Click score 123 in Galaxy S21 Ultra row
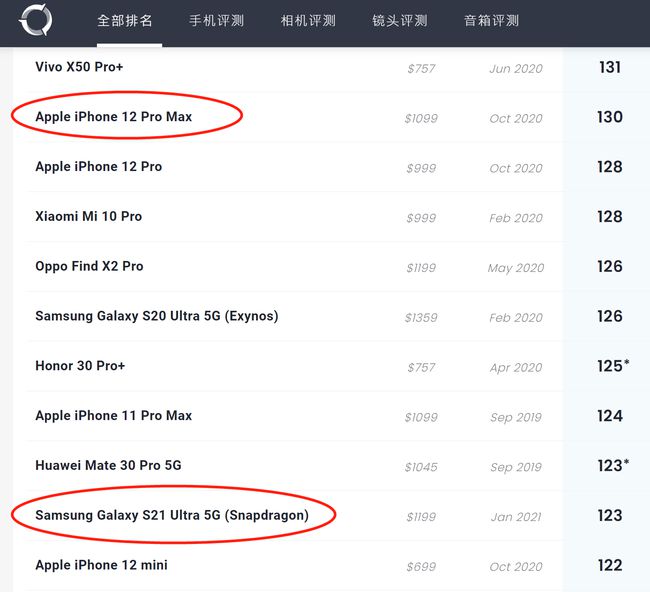Viewport: 650px width, 592px height. click(x=610, y=515)
